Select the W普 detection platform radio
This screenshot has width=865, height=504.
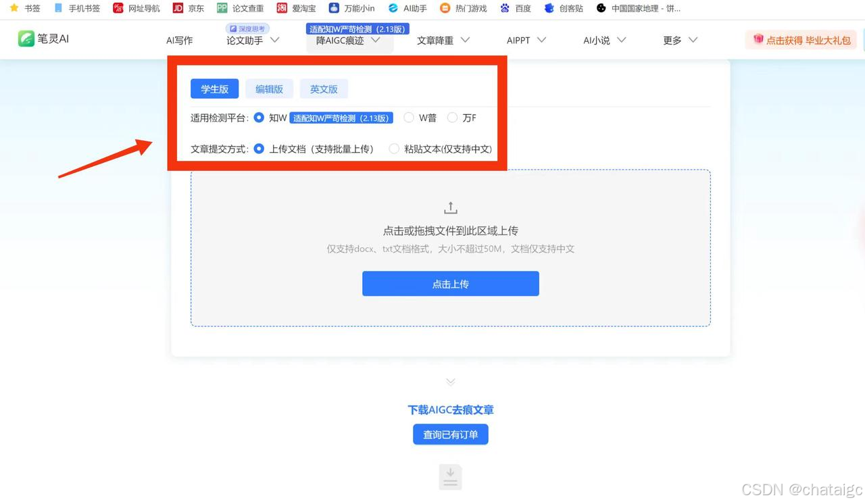click(x=409, y=118)
